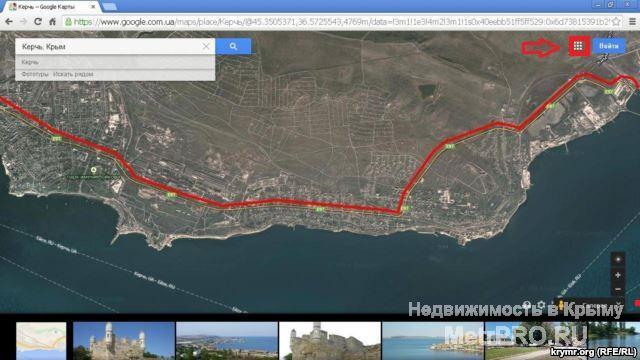Go back with the browser back arrow

point(9,22)
